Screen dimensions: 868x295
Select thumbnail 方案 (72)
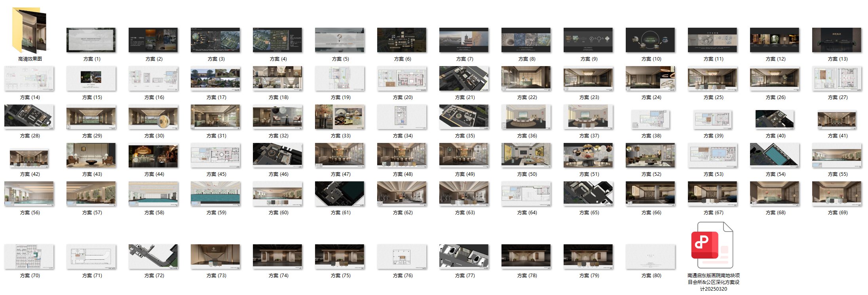[153, 257]
